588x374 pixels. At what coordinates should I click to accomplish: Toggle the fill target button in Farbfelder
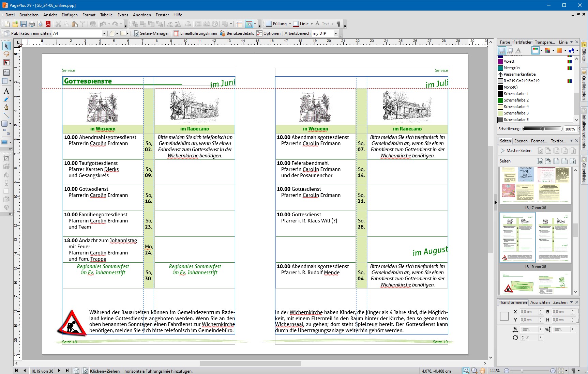(x=502, y=50)
